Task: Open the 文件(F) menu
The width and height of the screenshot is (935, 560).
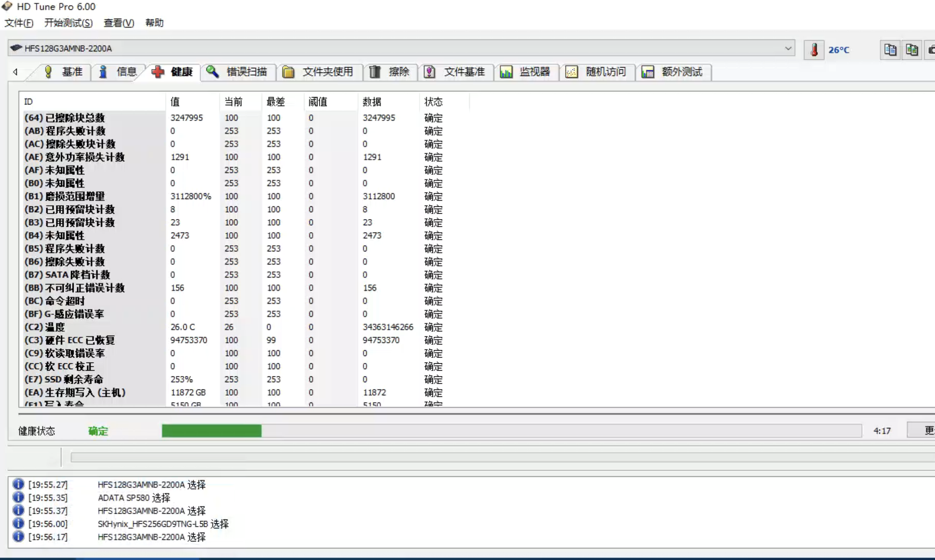Action: (19, 23)
